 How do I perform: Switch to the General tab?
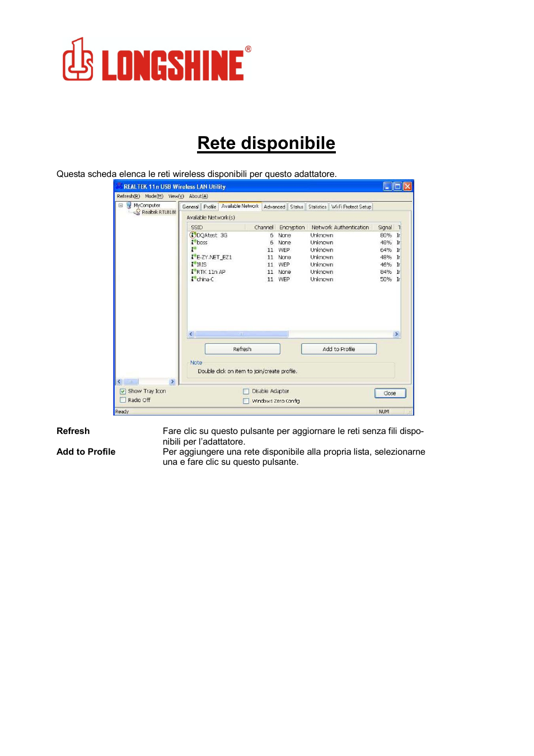(190, 207)
